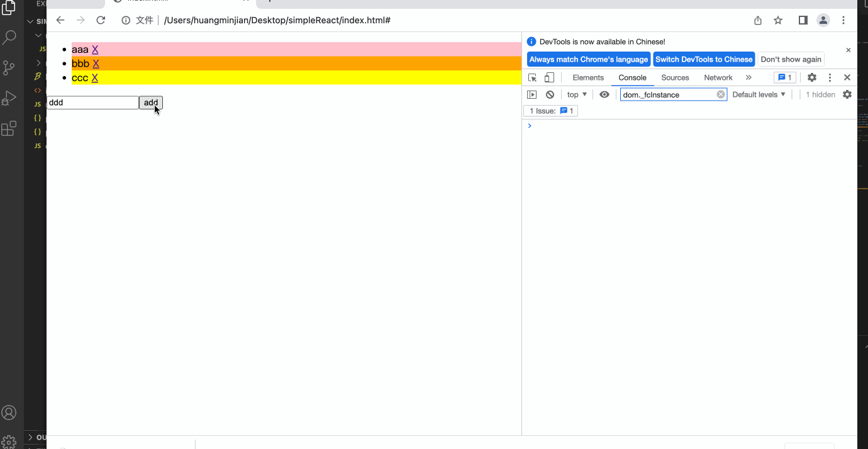Dismiss the DevTools language notification
The height and width of the screenshot is (449, 868).
click(x=848, y=50)
